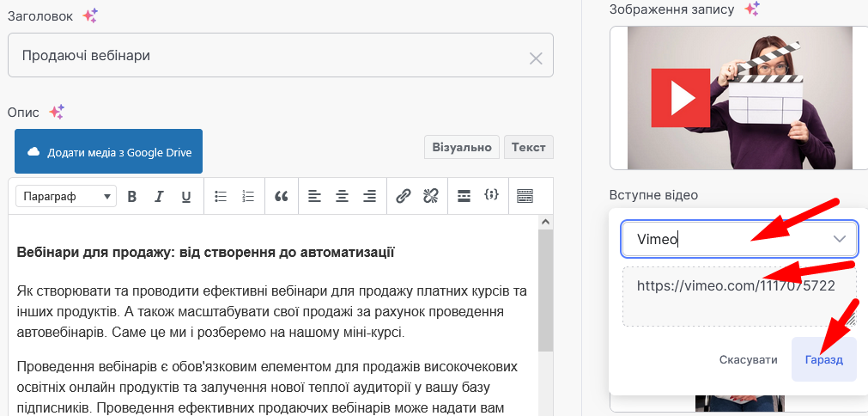Click inside the Продаючі вебінари title field
The width and height of the screenshot is (868, 416).
pos(280,55)
